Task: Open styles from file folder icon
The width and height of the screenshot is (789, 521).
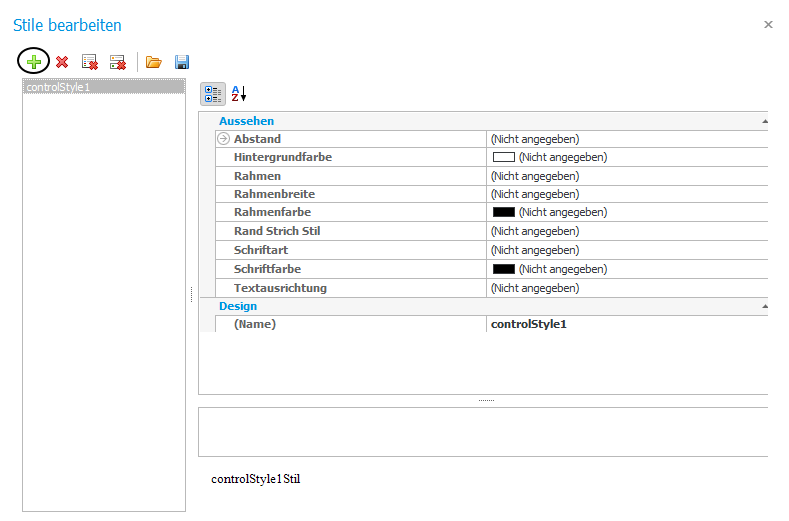Action: point(153,62)
